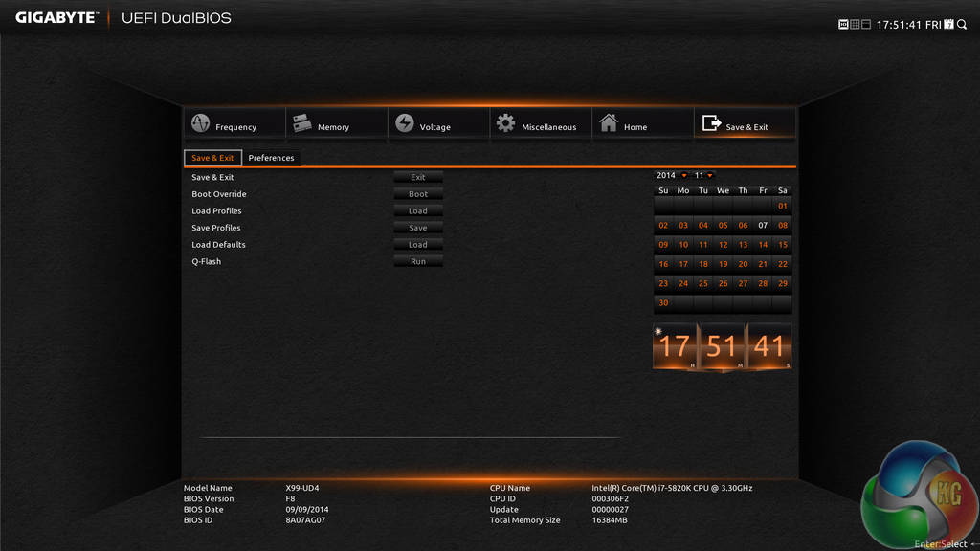This screenshot has height=551, width=980.
Task: Select day 19 in the calendar
Action: tap(724, 264)
